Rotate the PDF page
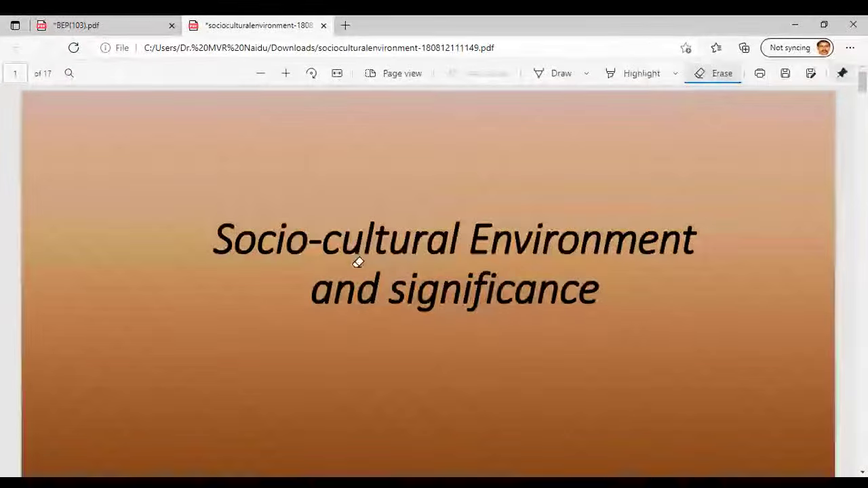The image size is (868, 488). click(311, 73)
